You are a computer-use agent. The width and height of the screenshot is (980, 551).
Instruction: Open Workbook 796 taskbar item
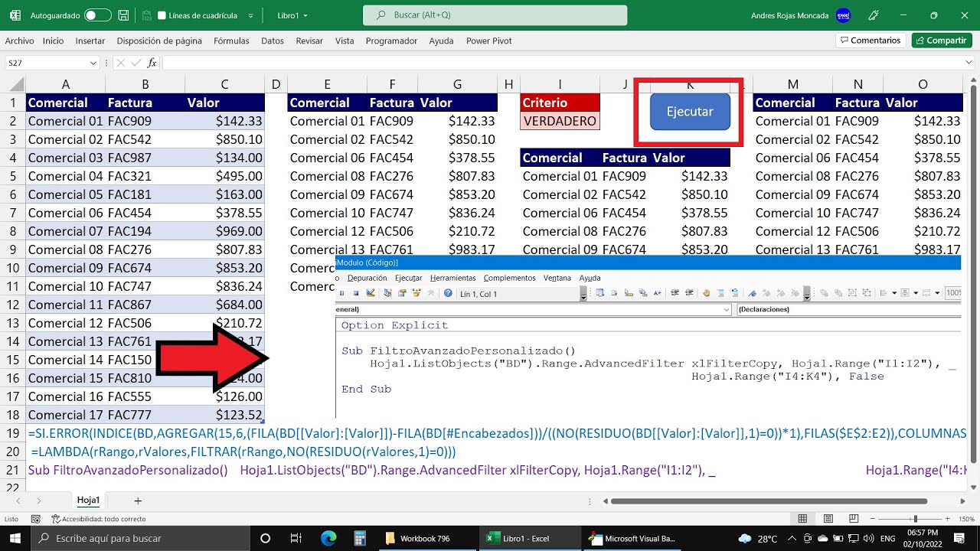(426, 538)
